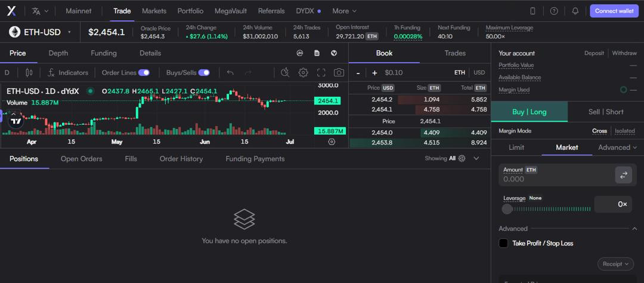The height and width of the screenshot is (283, 644).
Task: Open chart settings gear icon
Action: click(303, 72)
